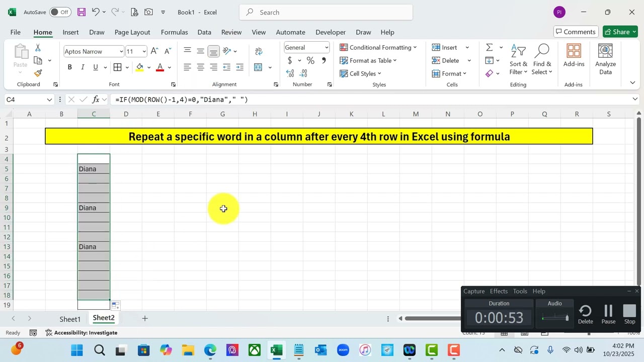
Task: Toggle Align Left horizontal alignment
Action: [187, 67]
